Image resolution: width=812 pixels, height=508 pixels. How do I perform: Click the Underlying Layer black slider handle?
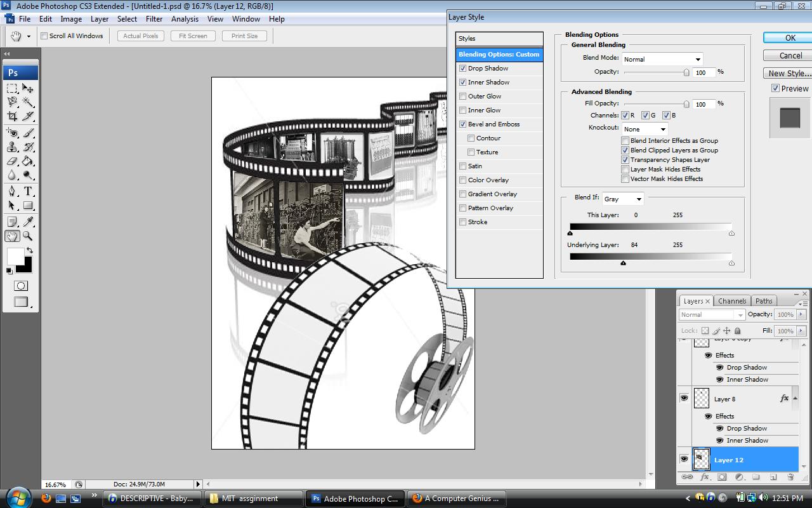[x=623, y=263]
